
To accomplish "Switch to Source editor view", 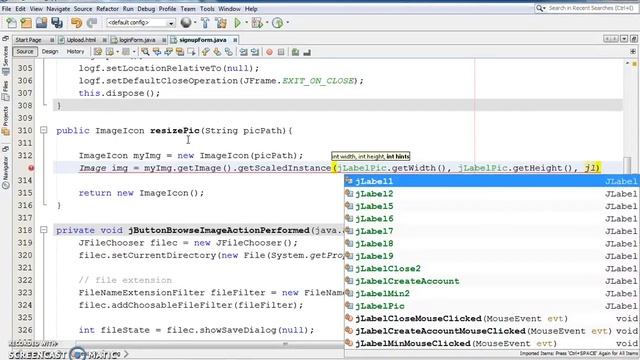I will (x=25, y=51).
